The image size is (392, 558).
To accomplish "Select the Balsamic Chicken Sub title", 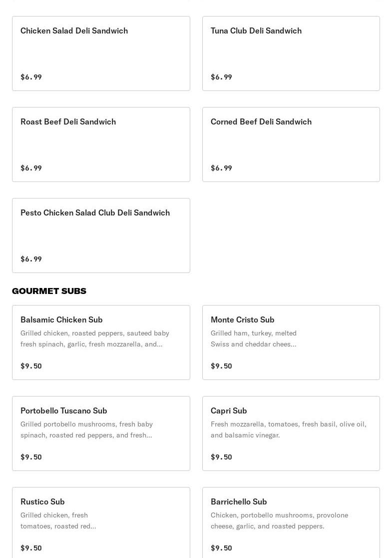I will click(61, 319).
